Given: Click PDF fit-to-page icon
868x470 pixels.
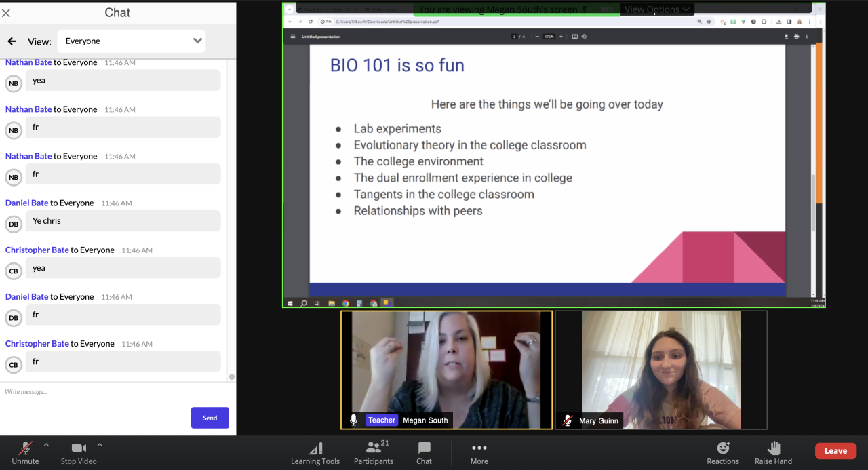Looking at the screenshot, I should click(575, 36).
